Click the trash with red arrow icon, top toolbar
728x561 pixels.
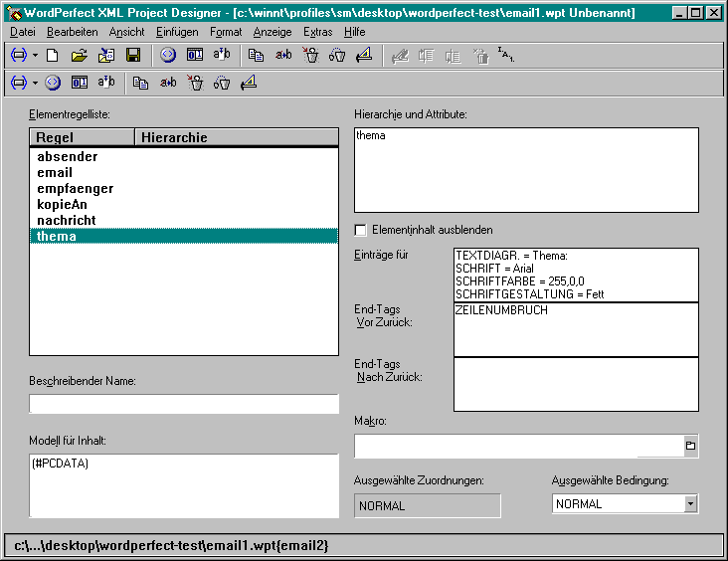point(310,55)
